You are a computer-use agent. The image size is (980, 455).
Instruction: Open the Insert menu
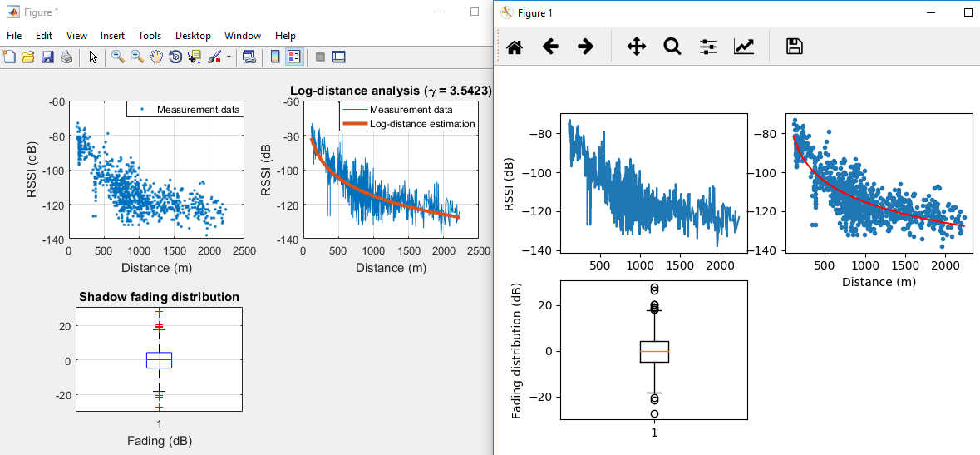(x=112, y=36)
